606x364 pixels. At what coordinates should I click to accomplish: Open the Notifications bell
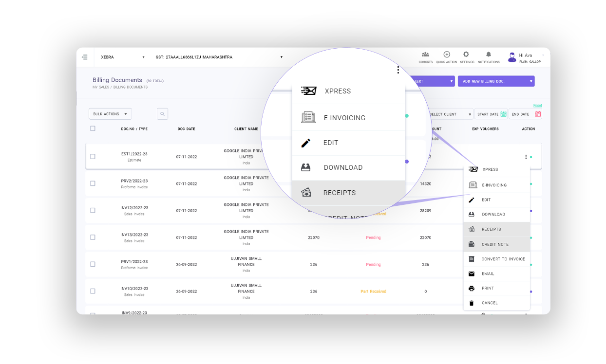tap(488, 55)
